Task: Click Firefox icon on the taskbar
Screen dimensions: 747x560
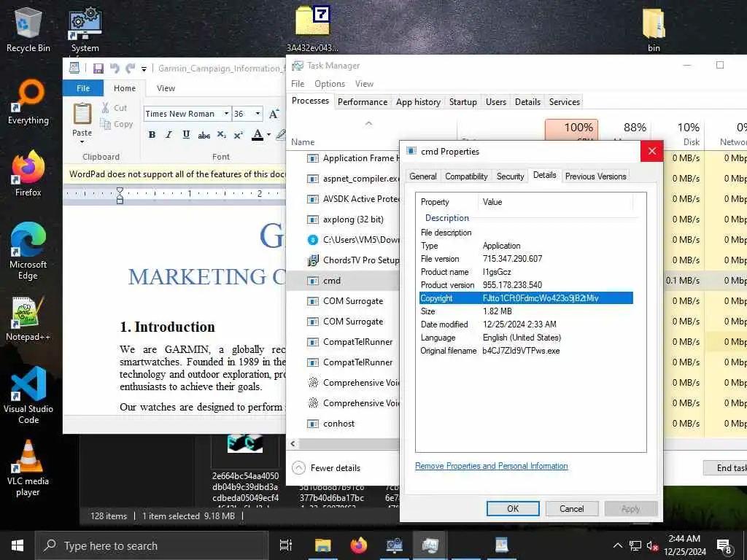Action: click(x=359, y=545)
